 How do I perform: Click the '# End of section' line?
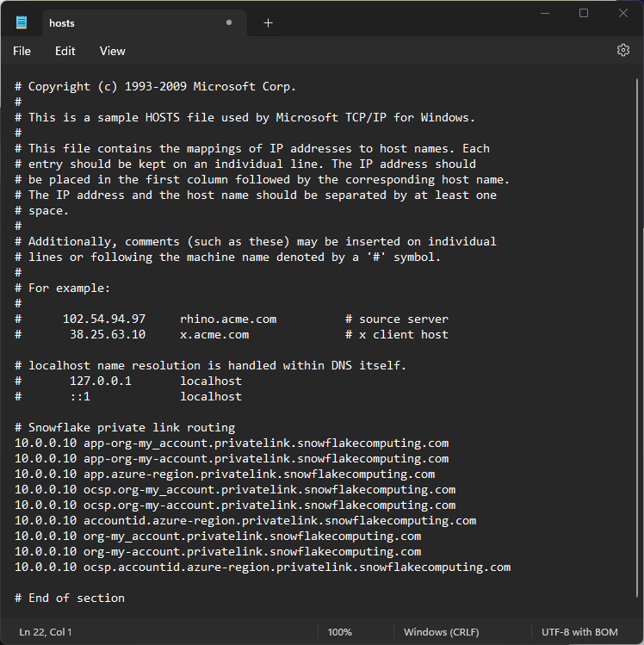tap(70, 598)
